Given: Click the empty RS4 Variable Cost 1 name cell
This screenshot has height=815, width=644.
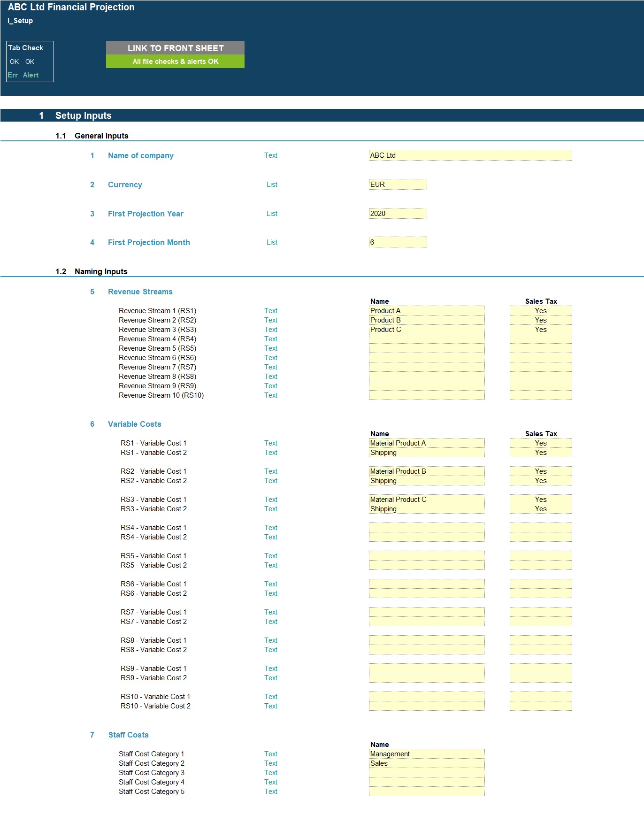Looking at the screenshot, I should pos(427,528).
